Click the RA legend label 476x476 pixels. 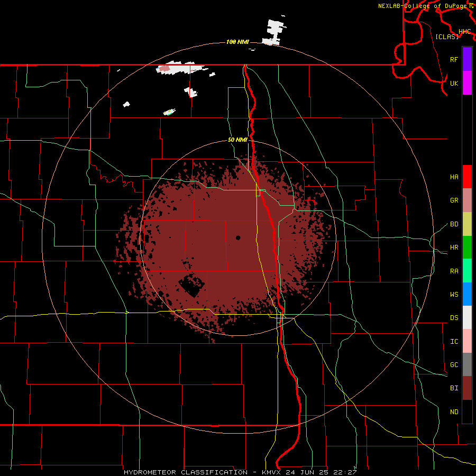(x=454, y=271)
